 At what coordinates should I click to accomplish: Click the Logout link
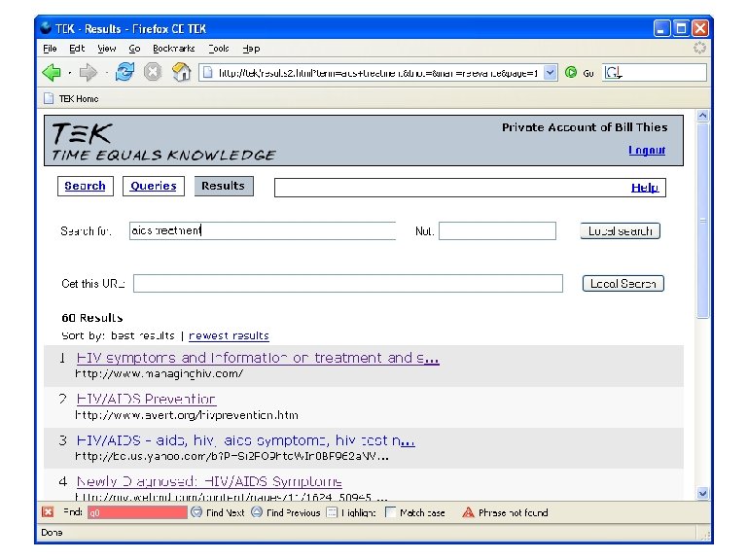pos(647,150)
